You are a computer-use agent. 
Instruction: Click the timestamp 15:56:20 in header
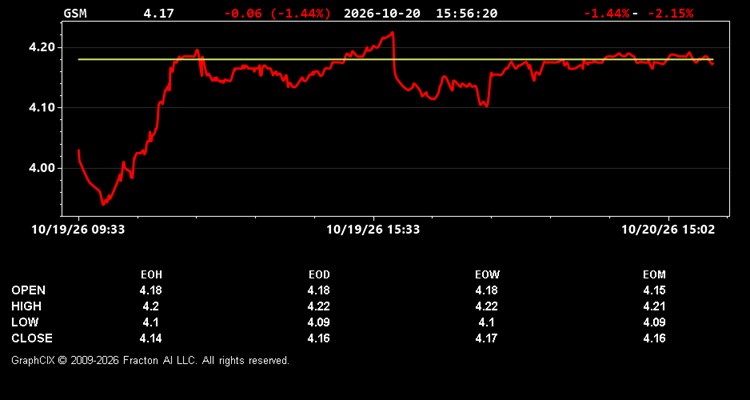(x=466, y=13)
